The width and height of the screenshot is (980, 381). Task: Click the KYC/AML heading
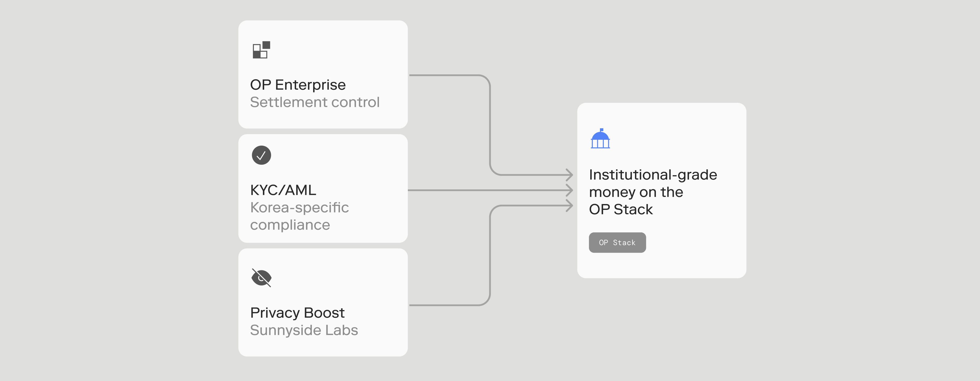coord(283,190)
